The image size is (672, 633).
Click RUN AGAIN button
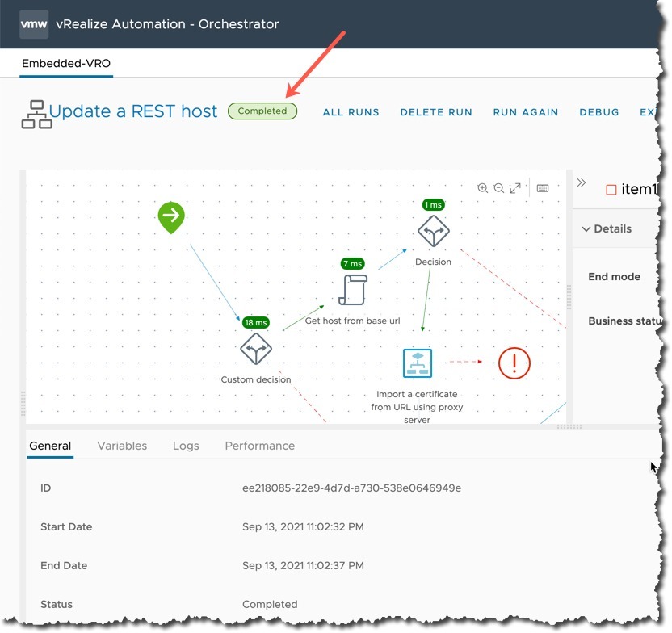pos(526,112)
